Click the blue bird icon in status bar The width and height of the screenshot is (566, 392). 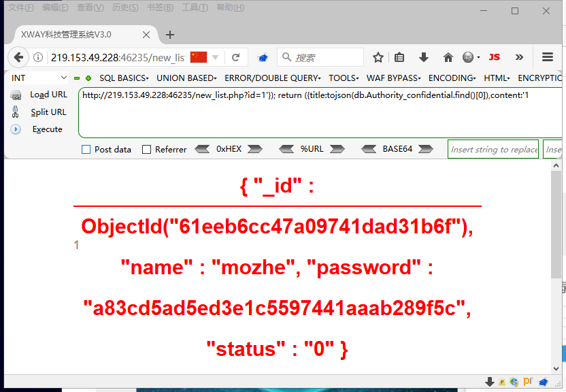(544, 382)
